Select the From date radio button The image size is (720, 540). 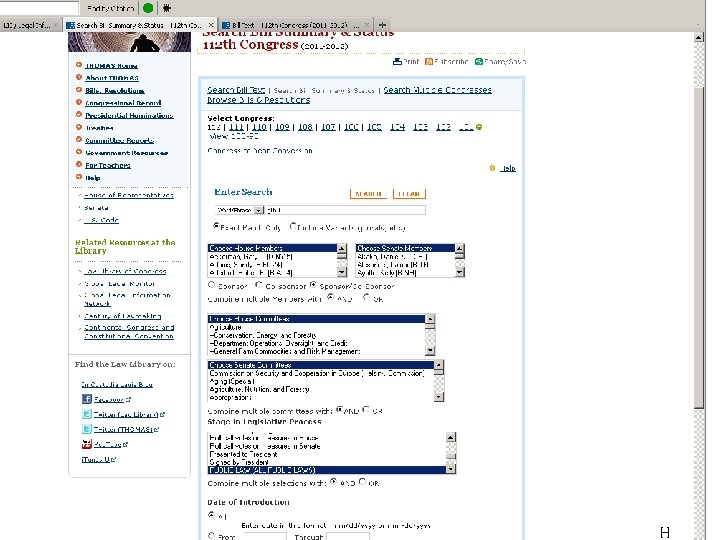coord(211,535)
